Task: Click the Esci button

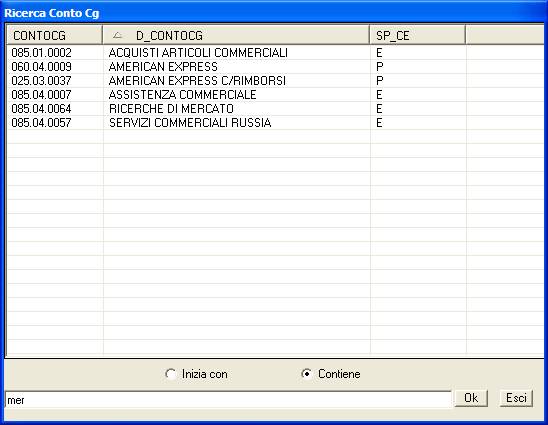Action: click(x=516, y=398)
